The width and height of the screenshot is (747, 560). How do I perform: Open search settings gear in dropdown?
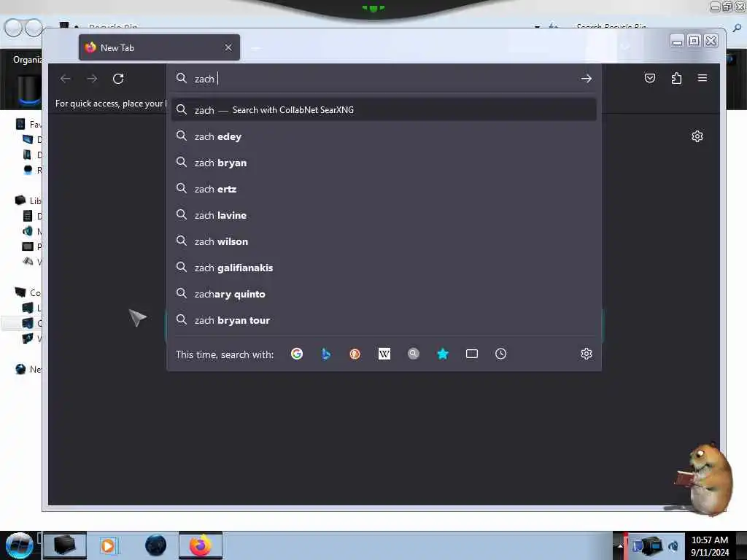click(x=586, y=354)
